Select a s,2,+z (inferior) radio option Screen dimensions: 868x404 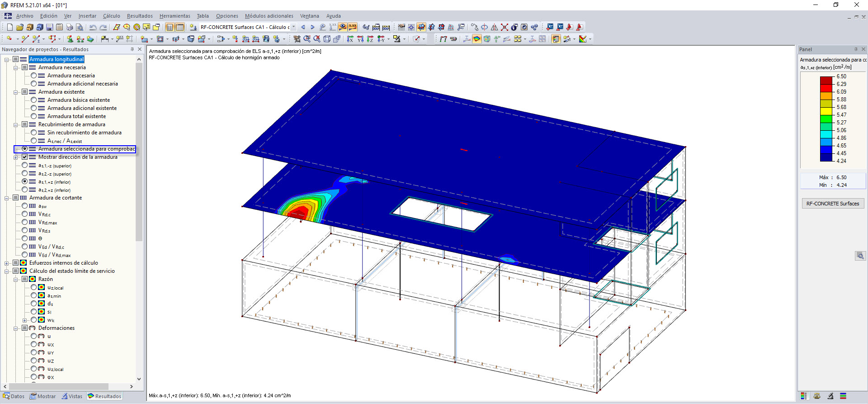coord(25,190)
